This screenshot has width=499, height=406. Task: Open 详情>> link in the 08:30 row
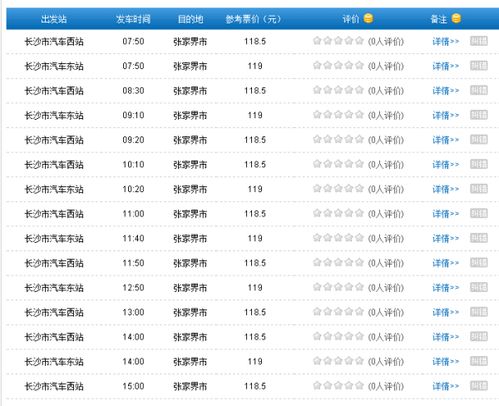(446, 91)
